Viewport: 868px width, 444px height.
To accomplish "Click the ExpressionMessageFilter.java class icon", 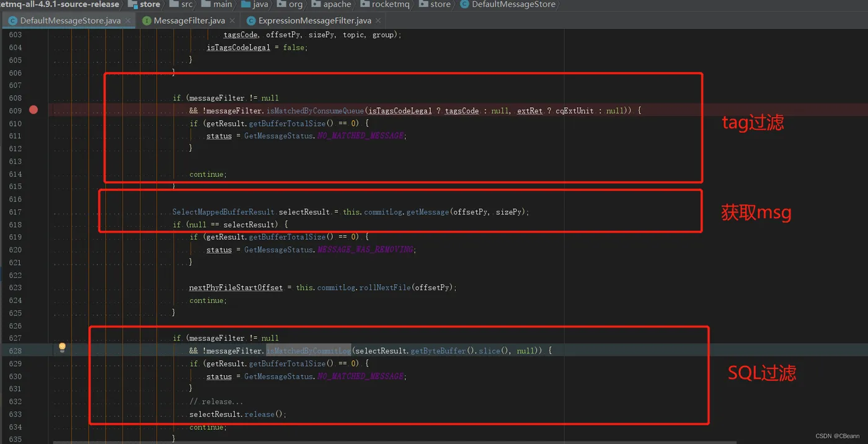I will click(251, 20).
